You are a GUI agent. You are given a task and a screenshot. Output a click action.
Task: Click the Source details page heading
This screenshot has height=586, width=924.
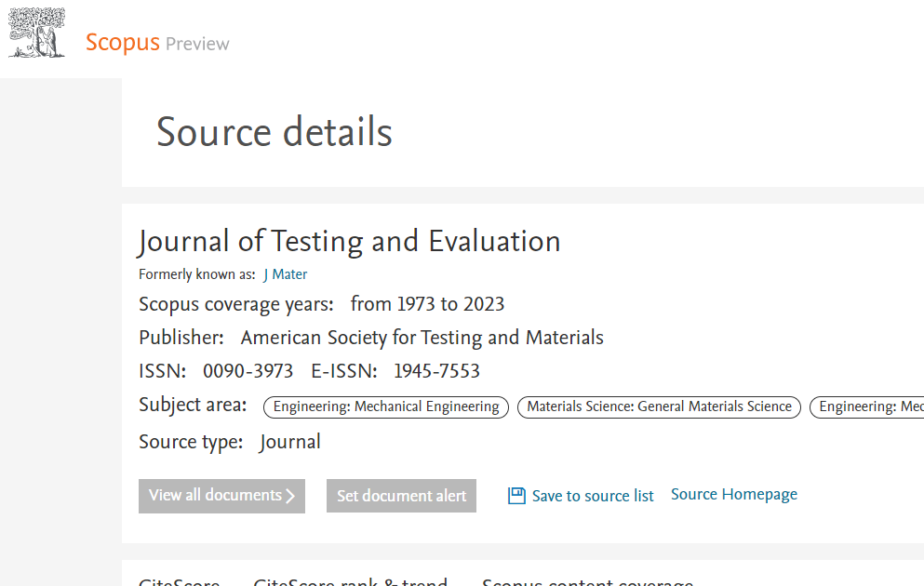274,132
